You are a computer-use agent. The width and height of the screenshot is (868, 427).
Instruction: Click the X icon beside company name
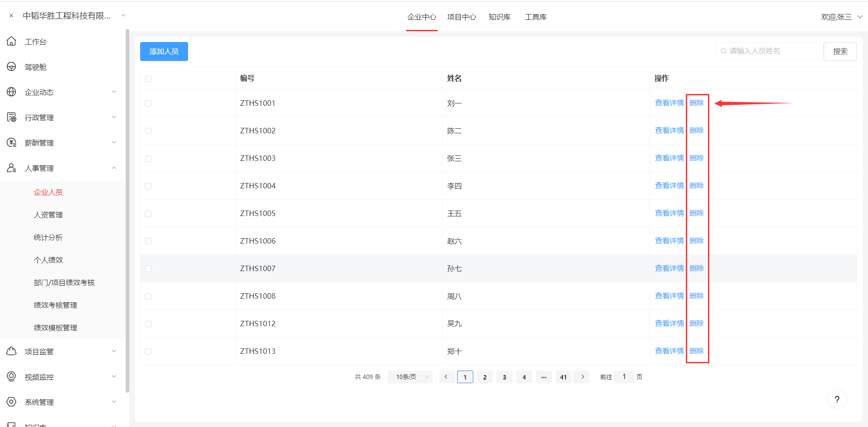pyautogui.click(x=11, y=16)
